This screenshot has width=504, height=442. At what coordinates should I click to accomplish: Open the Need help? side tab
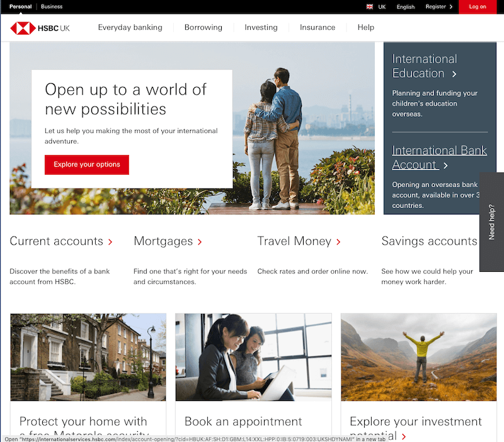click(x=492, y=222)
